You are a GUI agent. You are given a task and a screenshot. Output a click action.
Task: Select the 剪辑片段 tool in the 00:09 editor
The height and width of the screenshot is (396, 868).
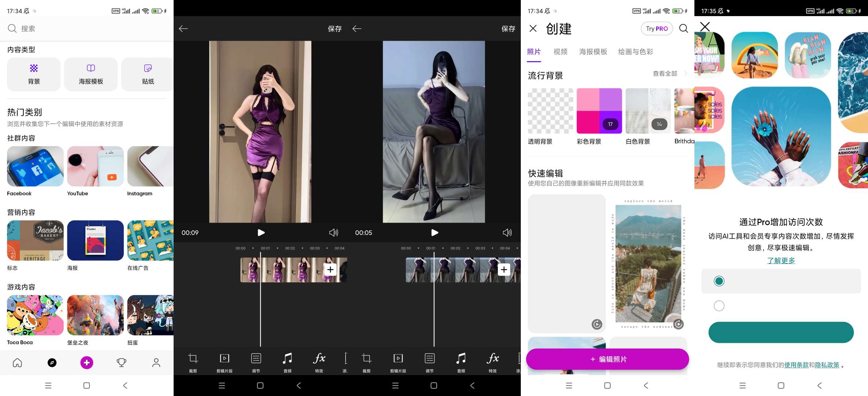pos(225,362)
